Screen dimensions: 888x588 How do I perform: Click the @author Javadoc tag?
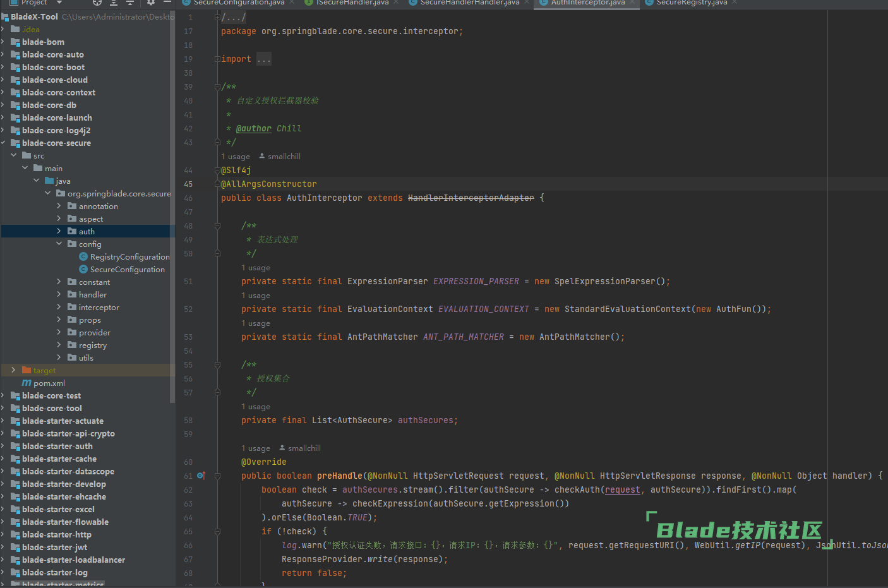pyautogui.click(x=254, y=128)
